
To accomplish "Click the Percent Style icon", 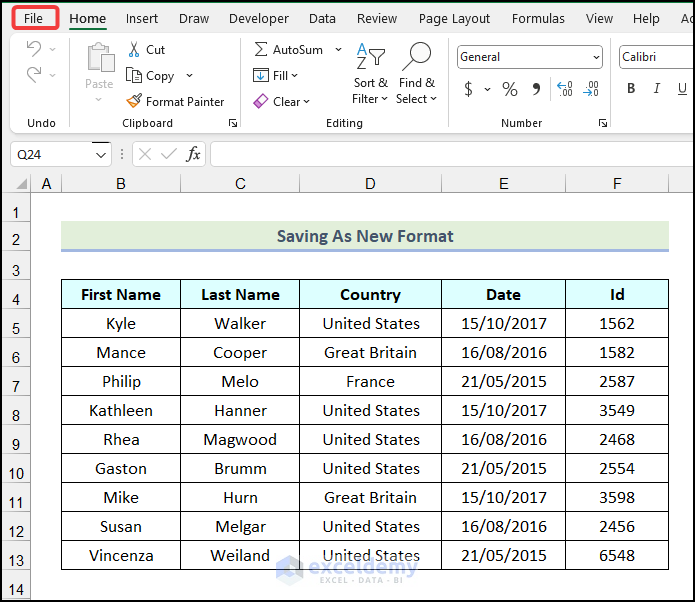I will (x=510, y=90).
